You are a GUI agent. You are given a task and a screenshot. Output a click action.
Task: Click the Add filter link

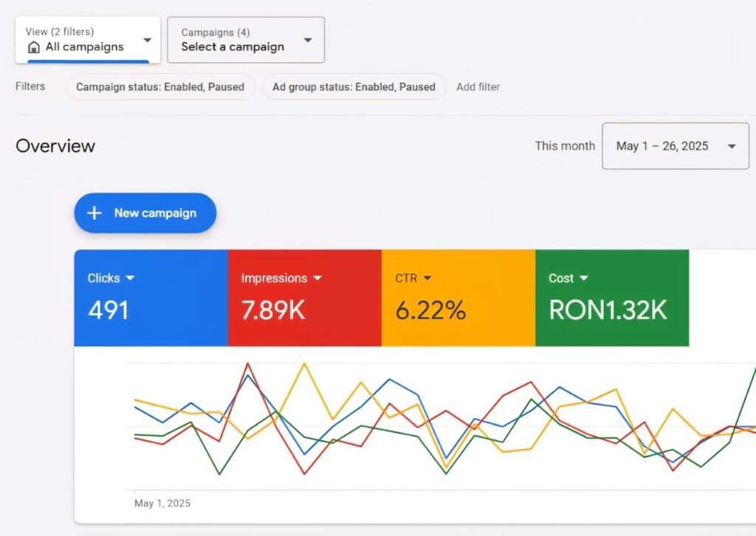tap(478, 86)
